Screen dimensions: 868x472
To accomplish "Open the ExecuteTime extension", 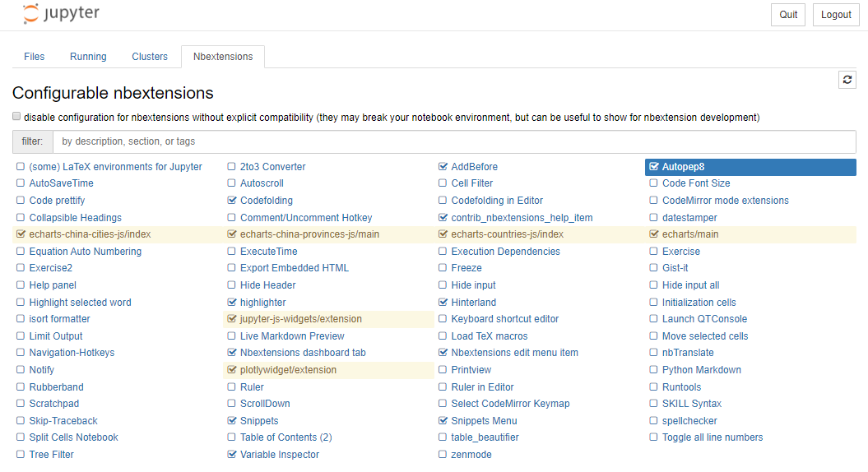I will pos(268,252).
